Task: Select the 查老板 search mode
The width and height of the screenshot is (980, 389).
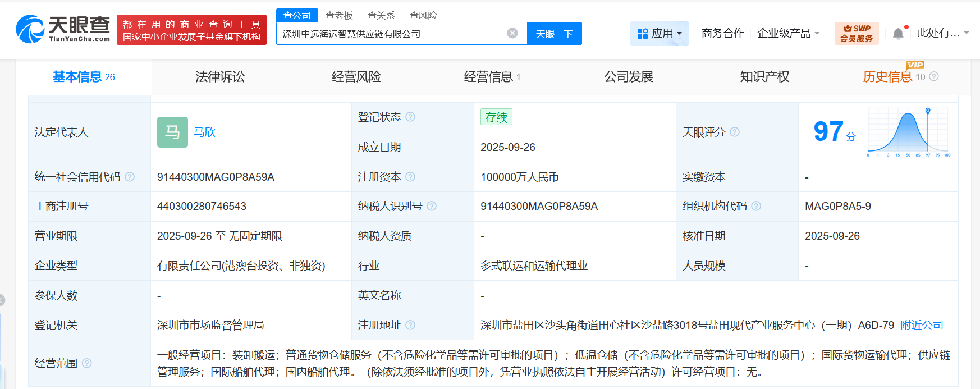Action: point(339,15)
